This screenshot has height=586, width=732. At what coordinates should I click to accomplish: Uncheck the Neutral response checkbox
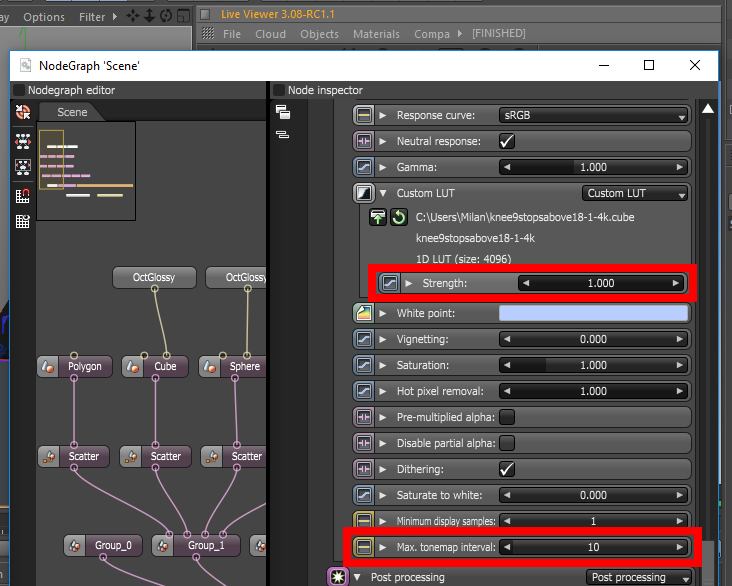507,141
